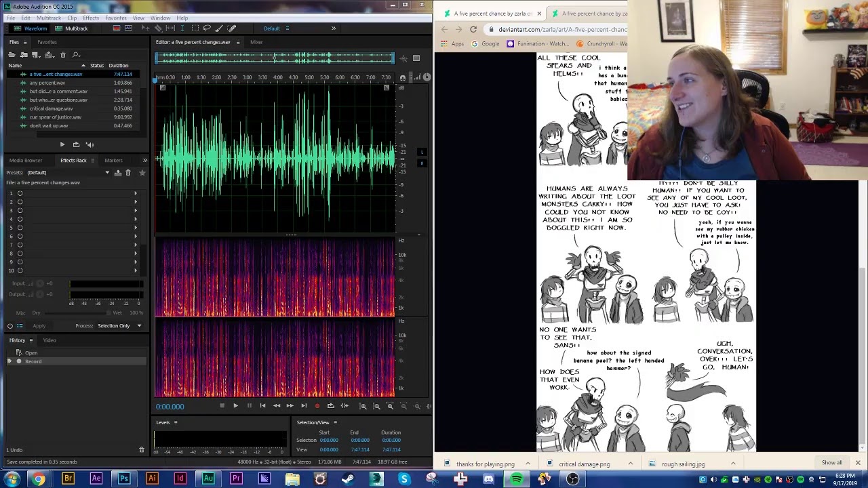Image resolution: width=868 pixels, height=488 pixels.
Task: Open the Multitrack menu in menu bar
Action: coord(48,18)
